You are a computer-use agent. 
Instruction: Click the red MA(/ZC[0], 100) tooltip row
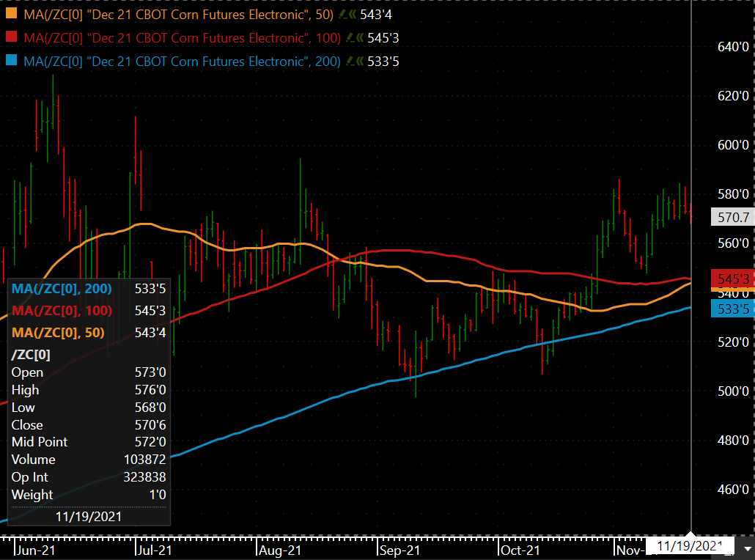coord(89,311)
